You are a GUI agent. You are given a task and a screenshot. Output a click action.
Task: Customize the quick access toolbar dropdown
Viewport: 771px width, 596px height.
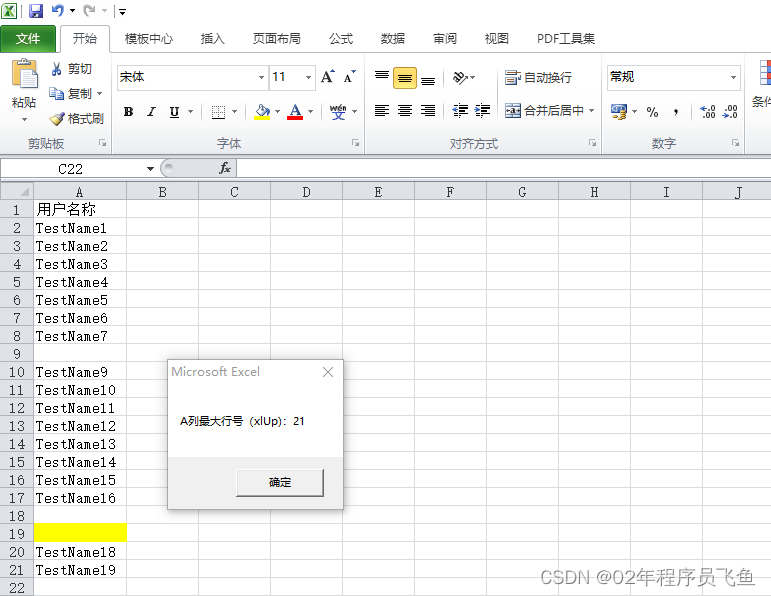pos(122,11)
